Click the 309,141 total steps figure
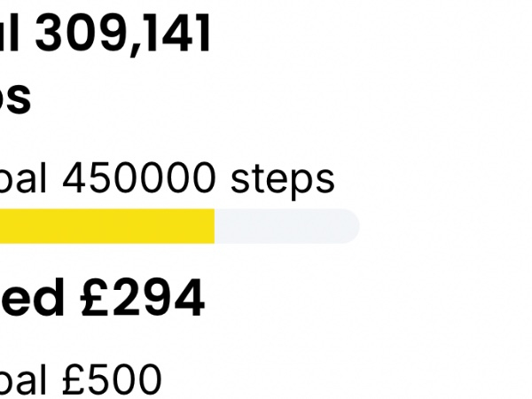Image resolution: width=532 pixels, height=399 pixels. [124, 34]
